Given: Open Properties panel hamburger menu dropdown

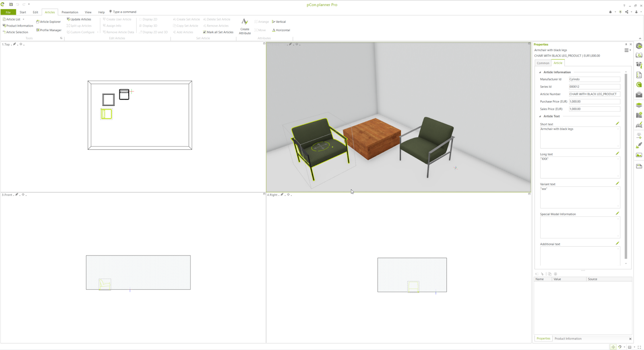Looking at the screenshot, I should (627, 50).
